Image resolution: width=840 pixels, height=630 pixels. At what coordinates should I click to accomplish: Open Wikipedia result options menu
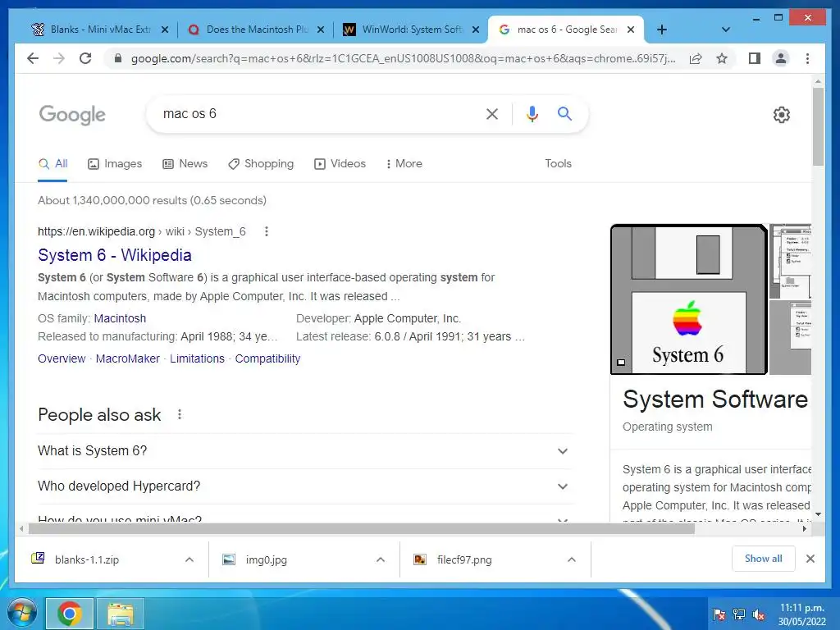click(267, 231)
